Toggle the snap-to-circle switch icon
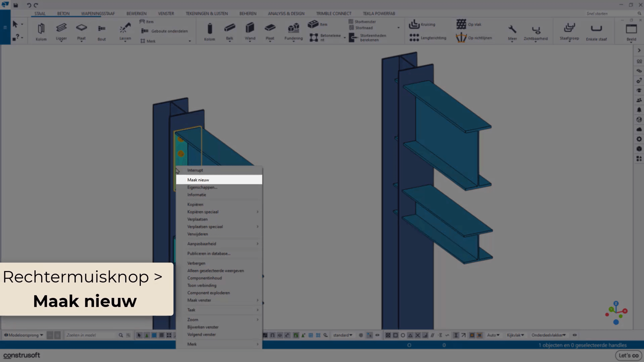Viewport: 644px width, 362px height. coord(403,335)
